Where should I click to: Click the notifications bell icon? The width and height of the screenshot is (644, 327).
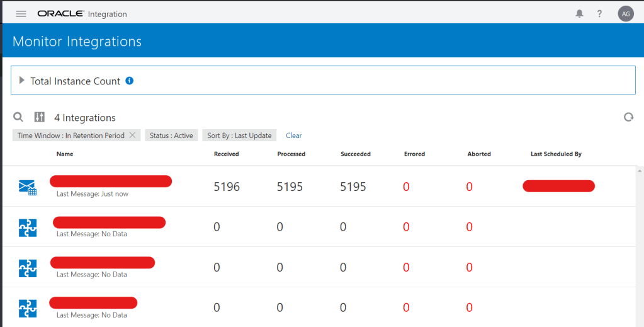[579, 14]
